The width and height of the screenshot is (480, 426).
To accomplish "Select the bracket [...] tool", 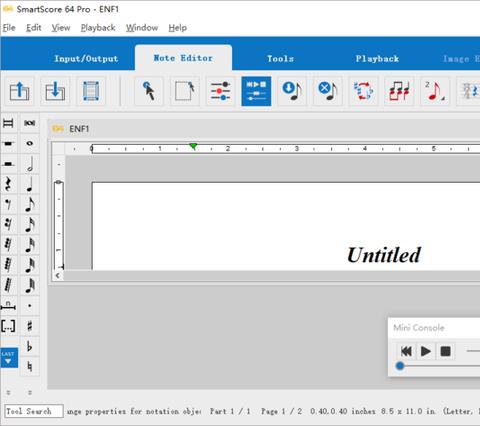I will pyautogui.click(x=9, y=326).
